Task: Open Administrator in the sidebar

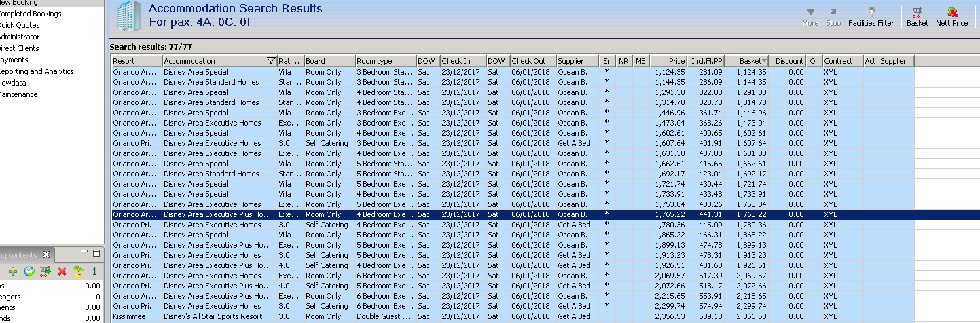Action: 20,37
